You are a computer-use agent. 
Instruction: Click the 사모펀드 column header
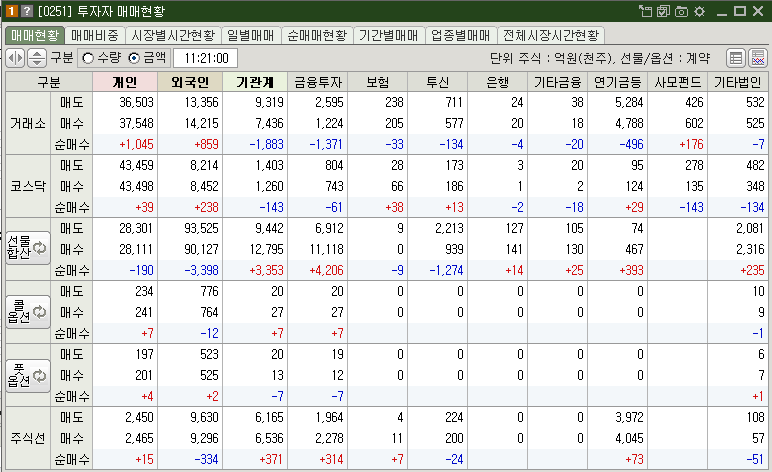(x=678, y=82)
